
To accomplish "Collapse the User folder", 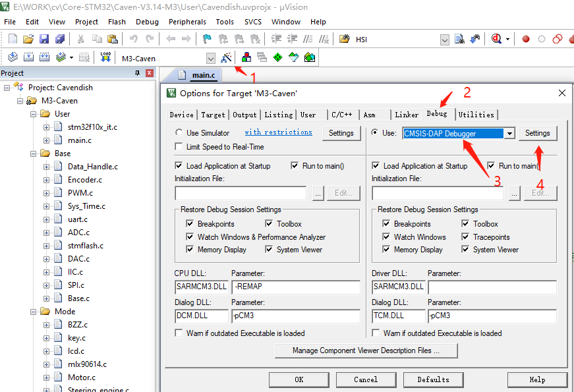I will point(34,114).
